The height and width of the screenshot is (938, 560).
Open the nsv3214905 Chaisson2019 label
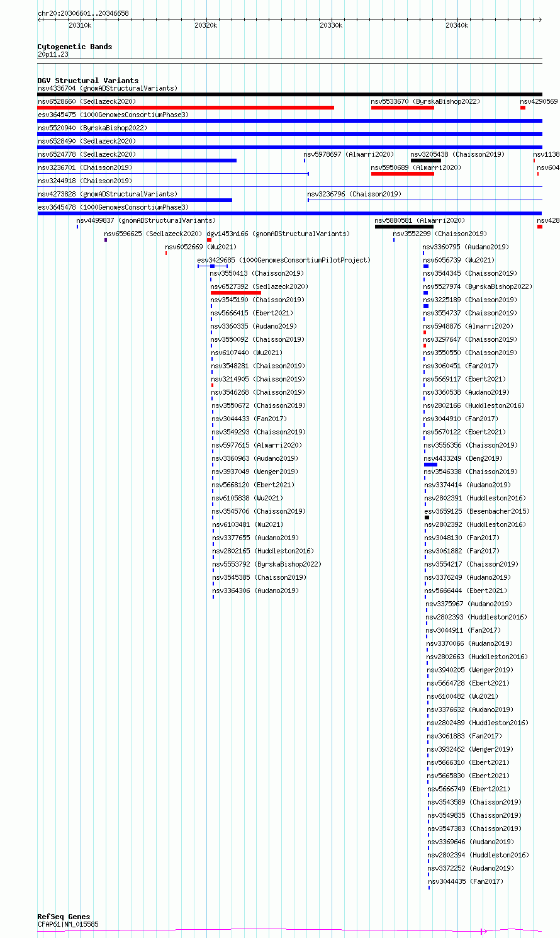(x=258, y=379)
